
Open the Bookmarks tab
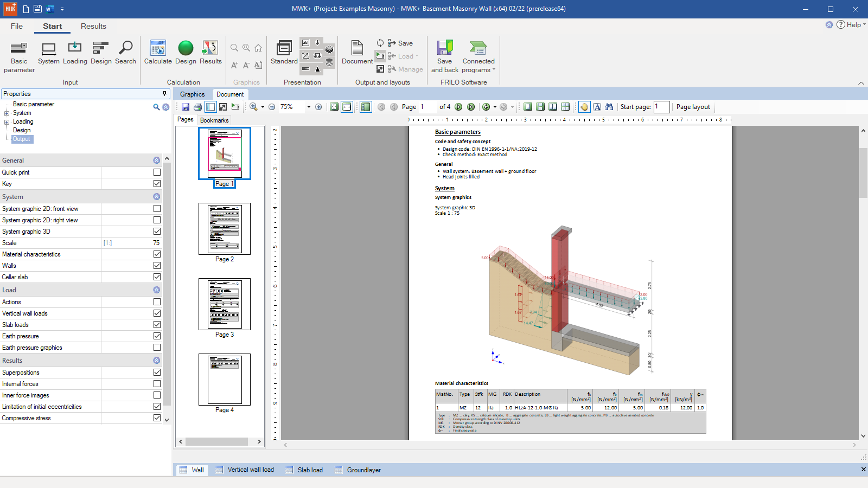tap(214, 120)
